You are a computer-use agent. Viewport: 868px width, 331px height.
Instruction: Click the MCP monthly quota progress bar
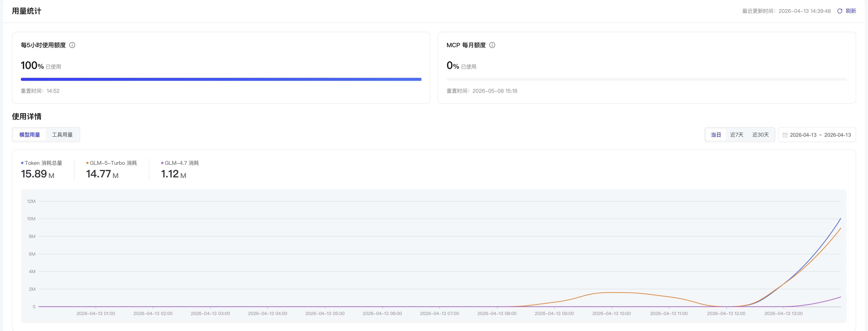[x=647, y=79]
